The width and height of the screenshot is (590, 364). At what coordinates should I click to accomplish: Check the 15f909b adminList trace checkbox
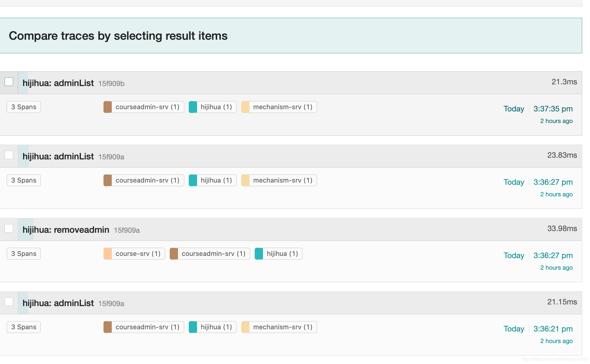[x=9, y=82]
